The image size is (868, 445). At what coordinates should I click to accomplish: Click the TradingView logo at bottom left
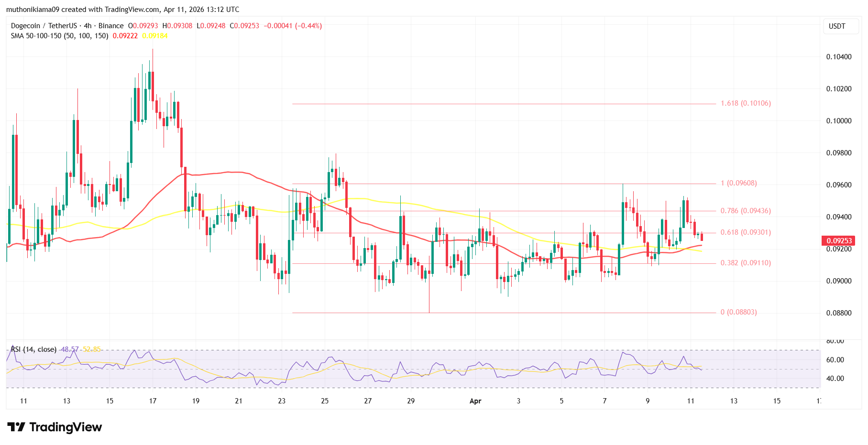[x=55, y=427]
